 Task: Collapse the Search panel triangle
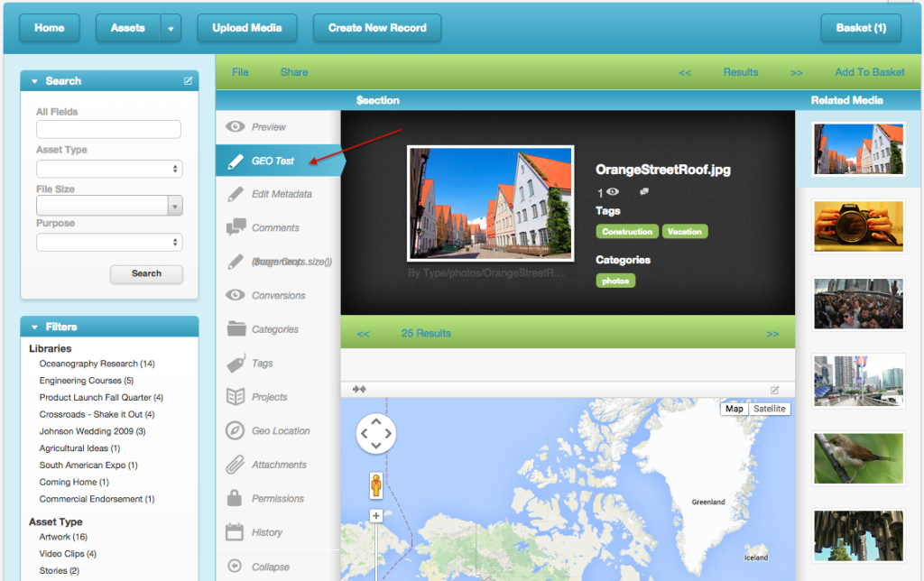[35, 81]
